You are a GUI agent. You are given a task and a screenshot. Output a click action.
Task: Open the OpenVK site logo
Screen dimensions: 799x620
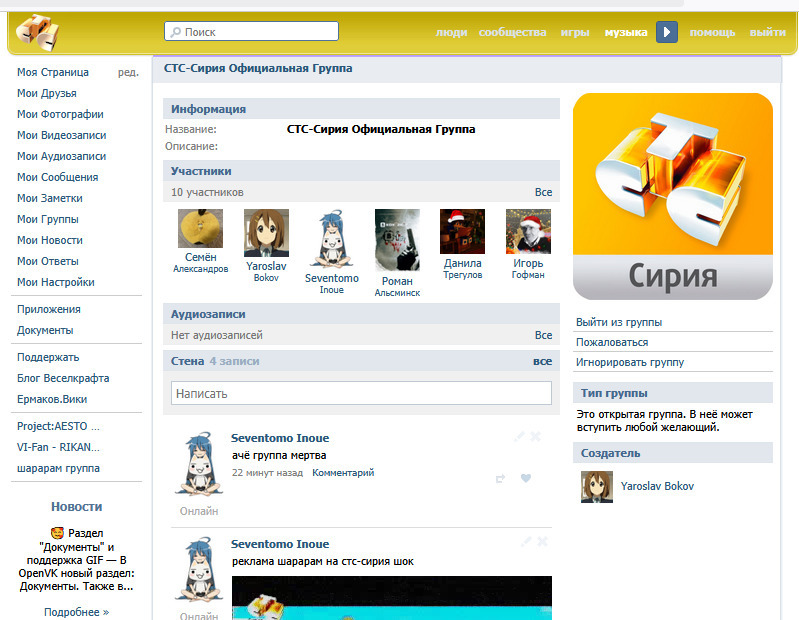tap(37, 33)
